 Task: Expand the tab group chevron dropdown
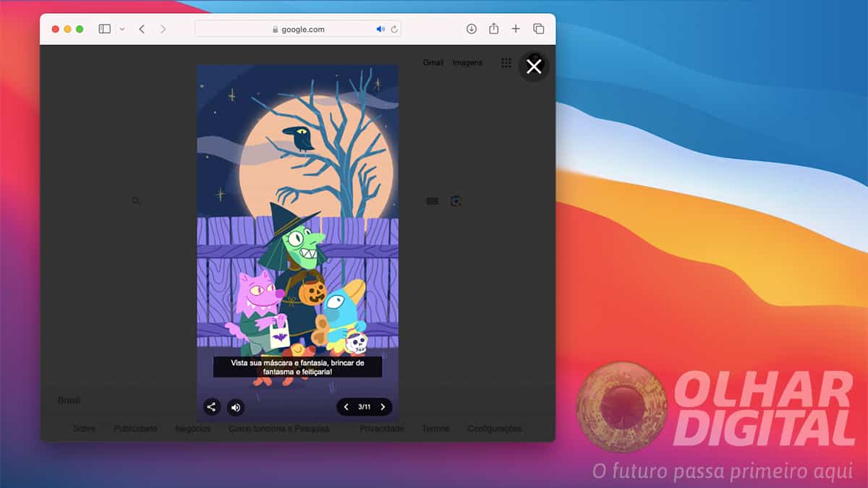pos(123,29)
